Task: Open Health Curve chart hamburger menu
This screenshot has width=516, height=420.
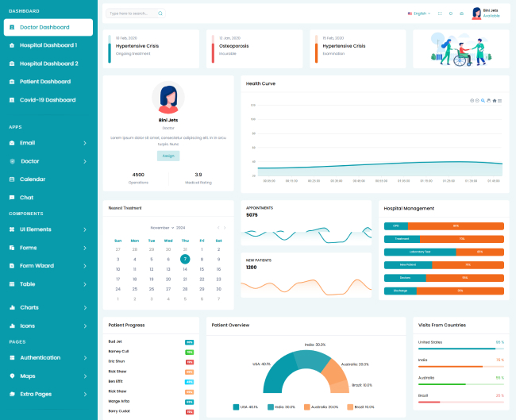Action: click(x=500, y=100)
